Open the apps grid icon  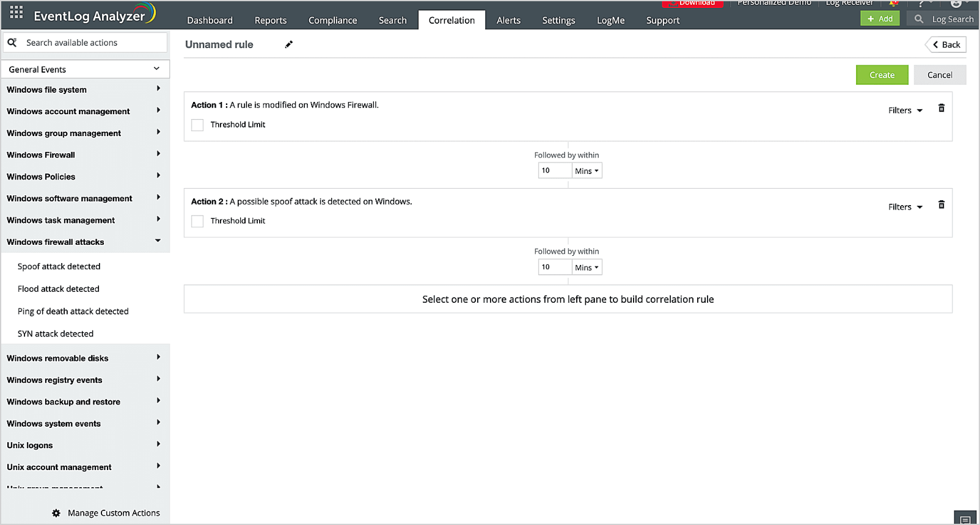(x=16, y=12)
